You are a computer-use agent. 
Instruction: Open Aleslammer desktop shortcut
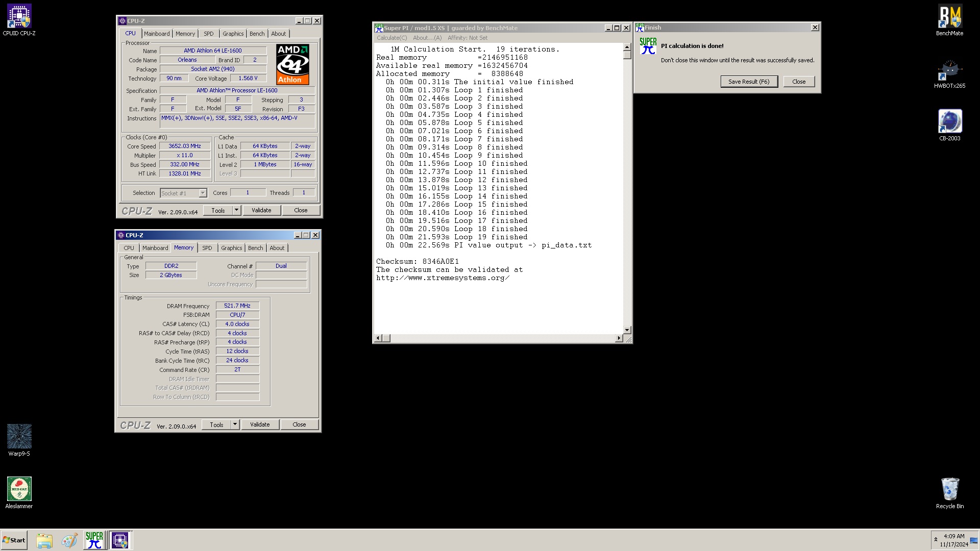point(19,493)
